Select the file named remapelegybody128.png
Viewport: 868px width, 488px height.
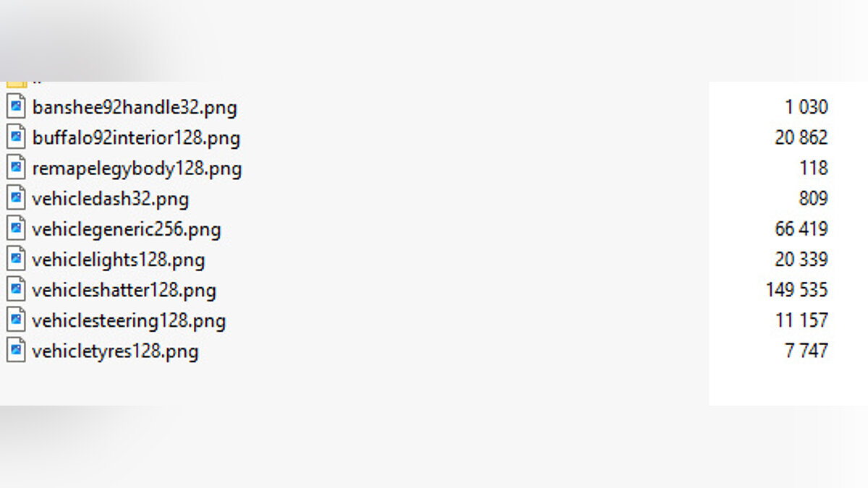pos(137,168)
